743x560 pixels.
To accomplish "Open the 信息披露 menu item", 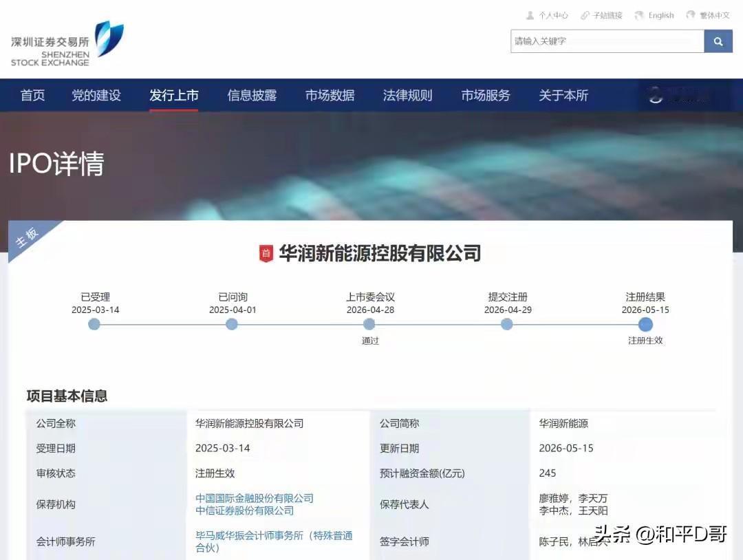I will pos(252,95).
